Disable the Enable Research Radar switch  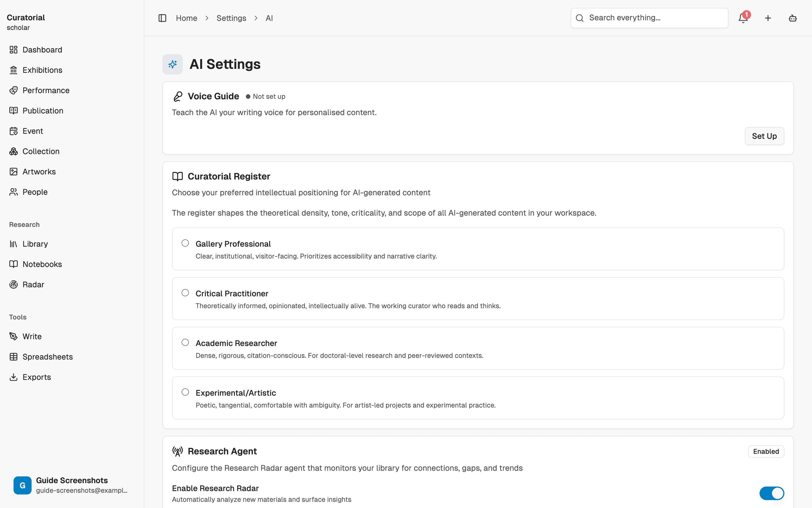click(x=772, y=493)
